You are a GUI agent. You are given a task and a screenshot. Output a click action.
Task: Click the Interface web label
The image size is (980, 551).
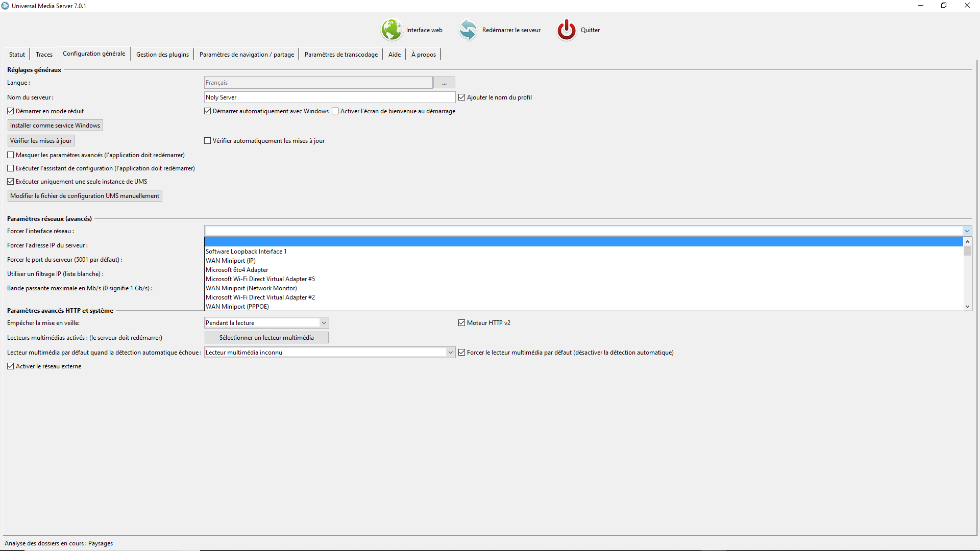click(x=424, y=30)
